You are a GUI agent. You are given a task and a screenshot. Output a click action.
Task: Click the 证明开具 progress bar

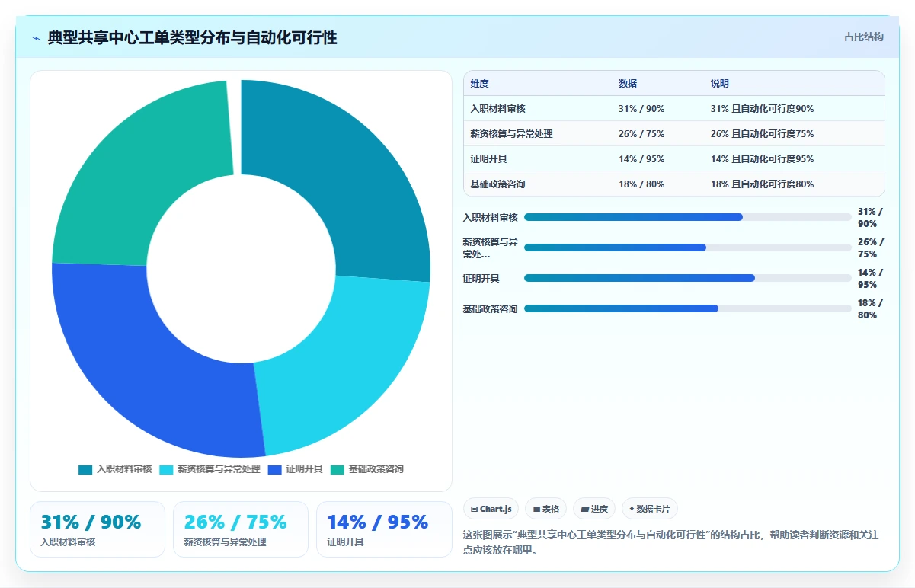688,278
